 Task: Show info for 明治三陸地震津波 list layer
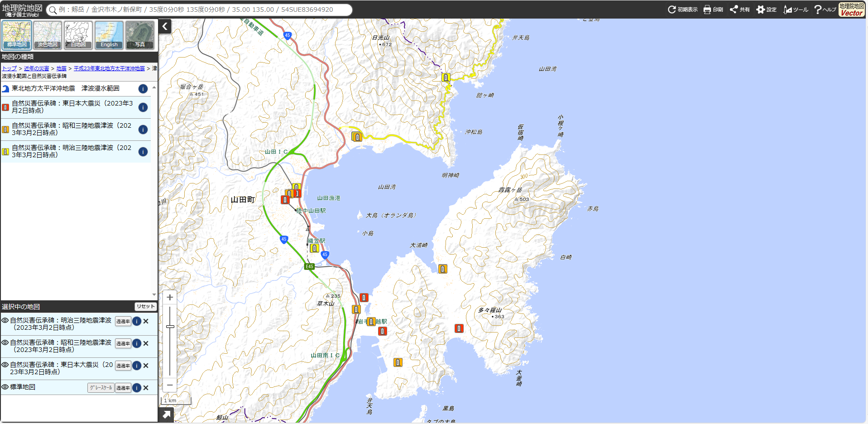pos(143,152)
